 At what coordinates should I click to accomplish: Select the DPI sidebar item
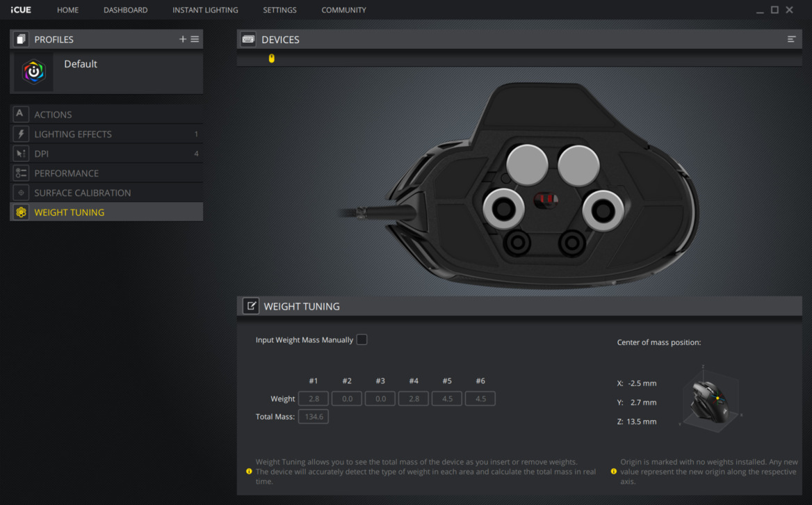coord(106,153)
